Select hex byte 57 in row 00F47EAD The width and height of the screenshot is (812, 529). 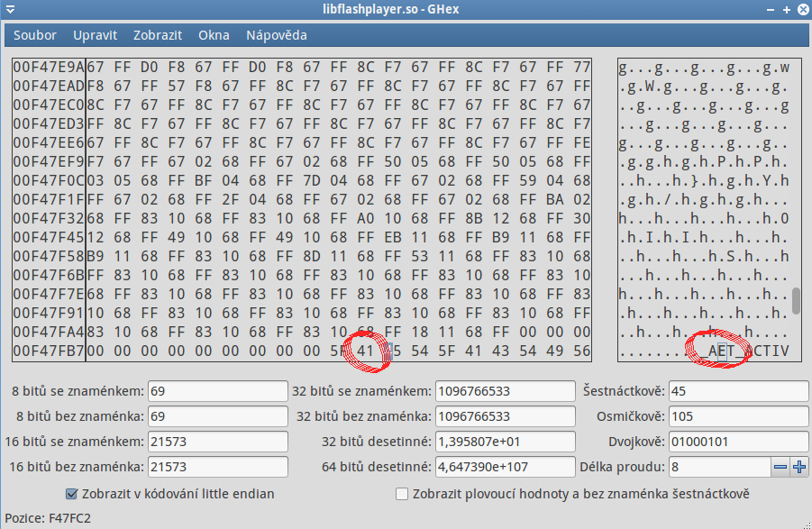tap(176, 86)
